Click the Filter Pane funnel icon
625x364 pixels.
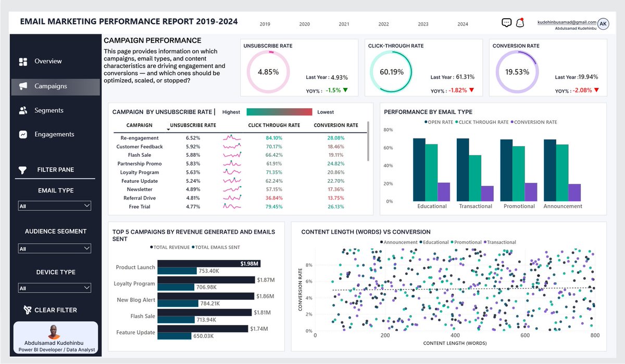point(22,170)
